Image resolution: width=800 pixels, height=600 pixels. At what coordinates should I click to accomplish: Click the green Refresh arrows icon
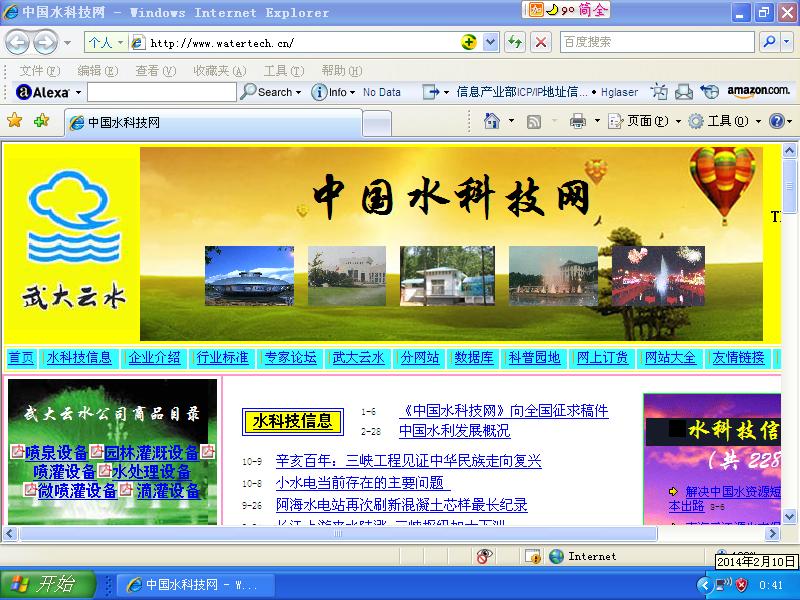click(x=515, y=42)
